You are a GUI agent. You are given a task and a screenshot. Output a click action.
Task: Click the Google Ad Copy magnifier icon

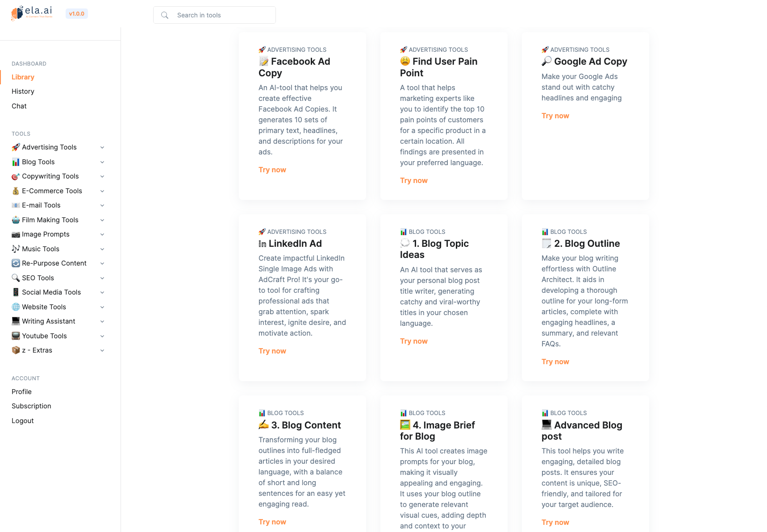[x=546, y=61]
